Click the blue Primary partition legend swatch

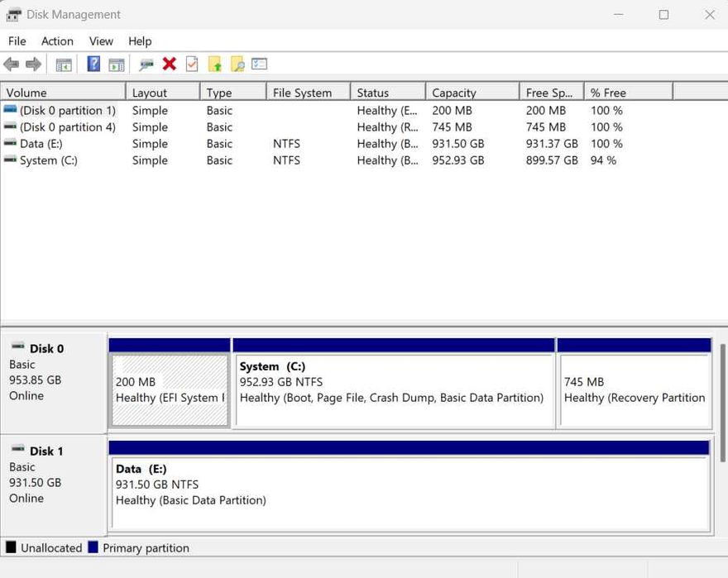[x=93, y=547]
